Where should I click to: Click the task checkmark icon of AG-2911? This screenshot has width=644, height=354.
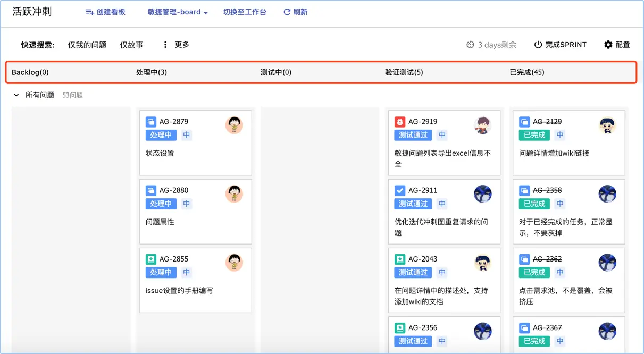(x=400, y=190)
